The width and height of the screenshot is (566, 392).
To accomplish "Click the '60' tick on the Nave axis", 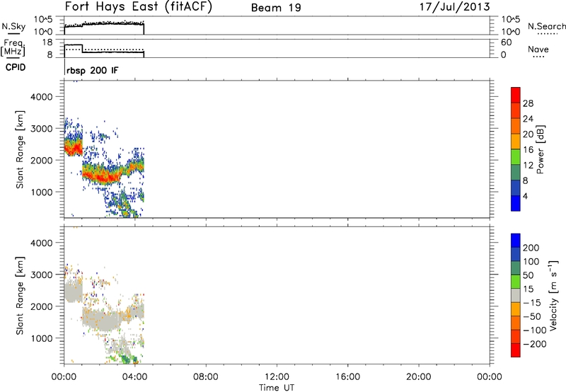I will tap(507, 42).
